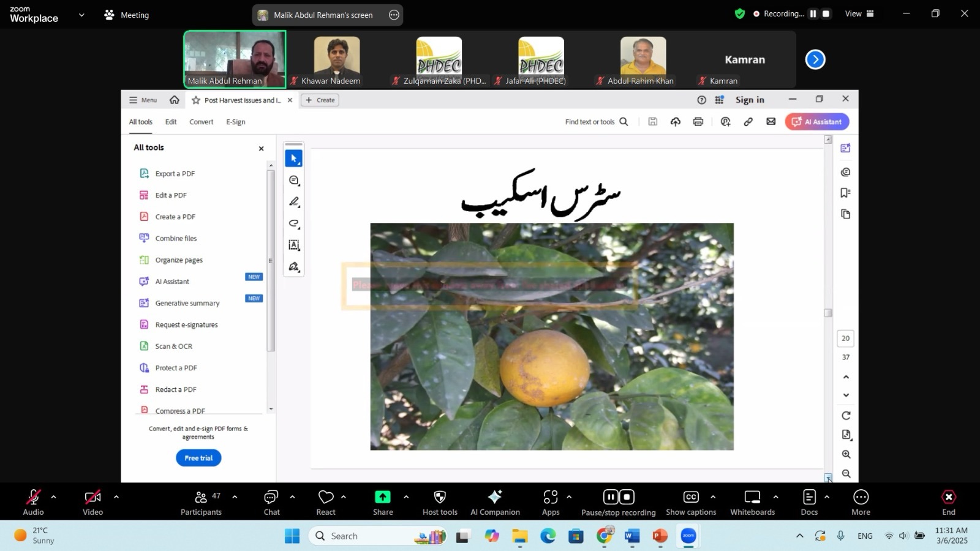The width and height of the screenshot is (980, 551).
Task: Expand Zoom Workplace dropdown chevron
Action: pos(81,15)
